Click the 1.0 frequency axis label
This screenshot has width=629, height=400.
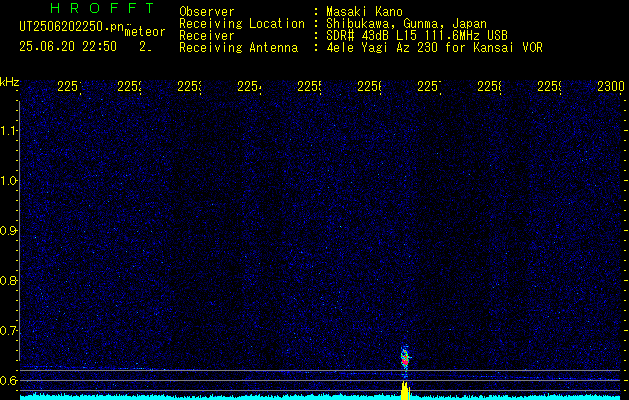pos(8,181)
